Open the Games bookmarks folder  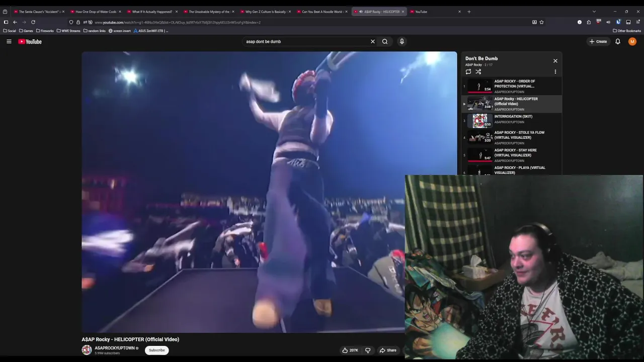[26, 31]
